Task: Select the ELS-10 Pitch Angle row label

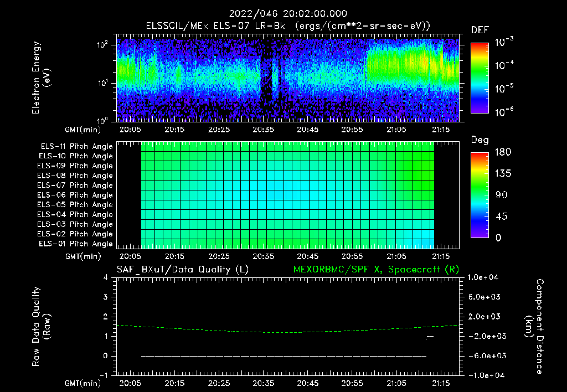Action: coord(75,156)
